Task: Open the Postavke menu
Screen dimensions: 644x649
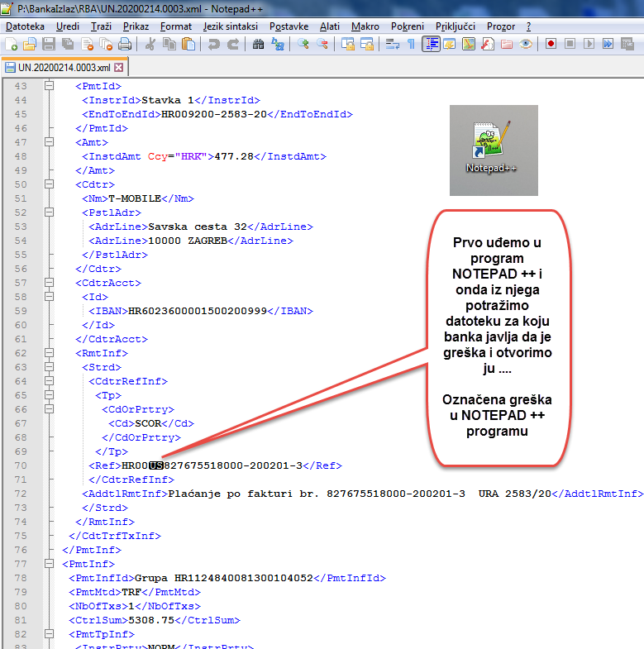Action: (x=289, y=26)
